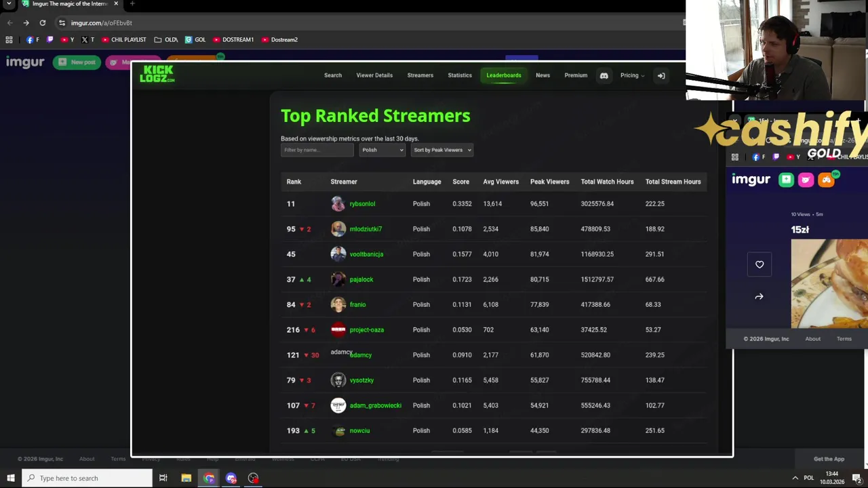Open the site info icon in address bar
The height and width of the screenshot is (488, 868).
click(x=62, y=22)
